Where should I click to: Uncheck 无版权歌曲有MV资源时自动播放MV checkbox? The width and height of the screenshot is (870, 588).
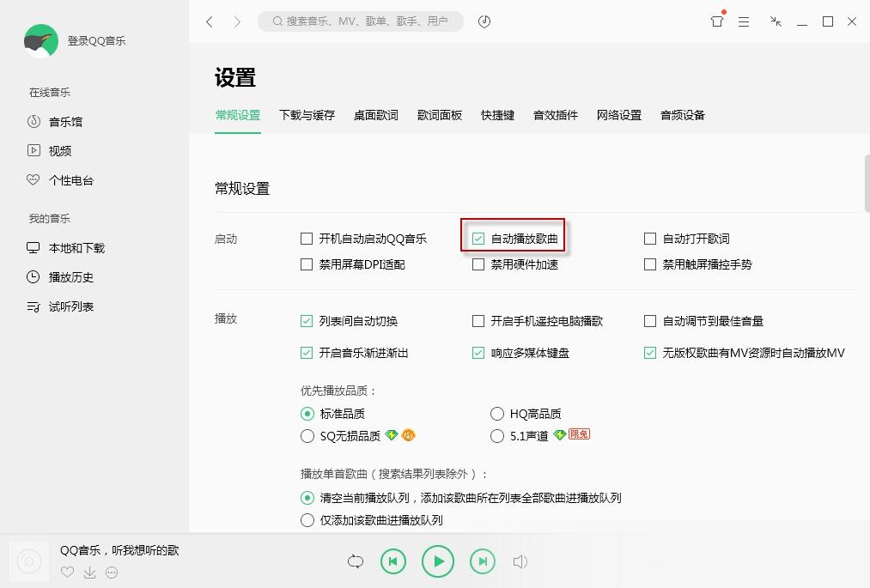650,353
